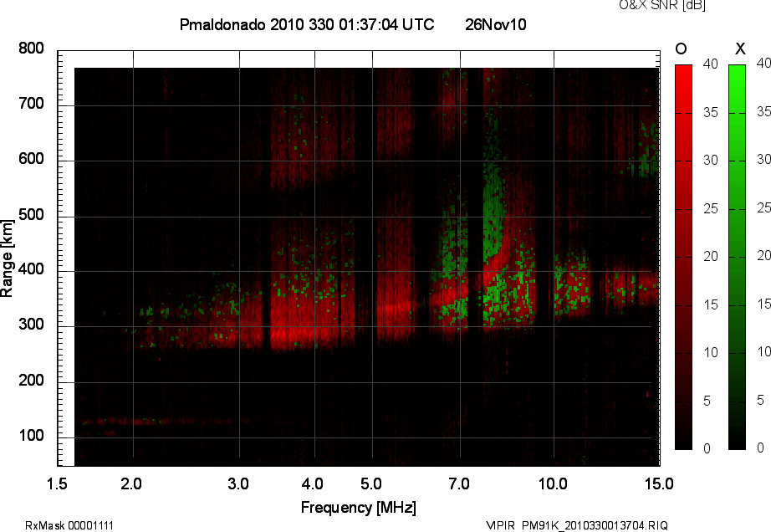Click the 600 tick on the range axis

pyautogui.click(x=32, y=159)
